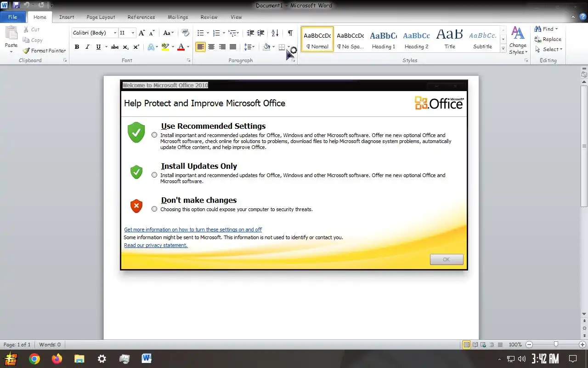The image size is (588, 368).
Task: Click the zoom slider handle
Action: (556, 345)
